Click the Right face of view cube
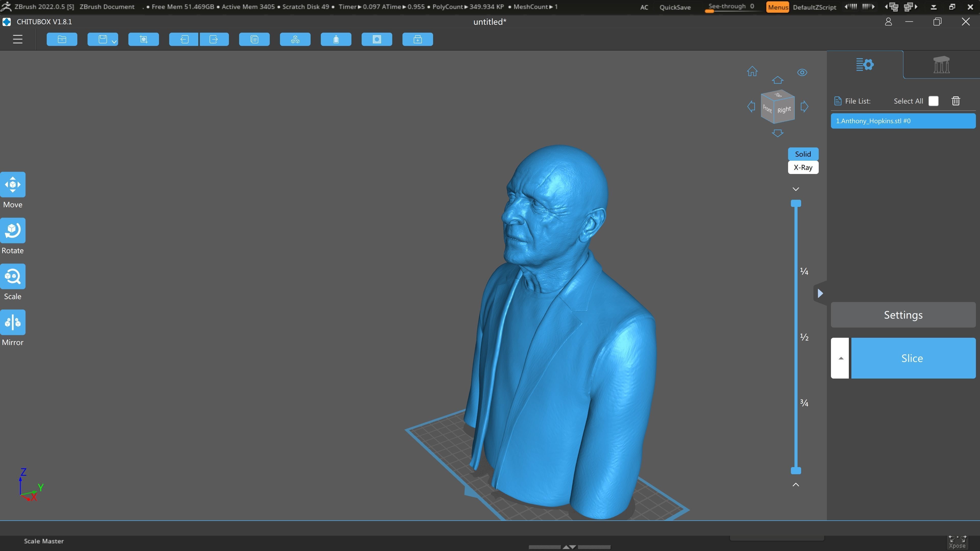 coord(784,110)
